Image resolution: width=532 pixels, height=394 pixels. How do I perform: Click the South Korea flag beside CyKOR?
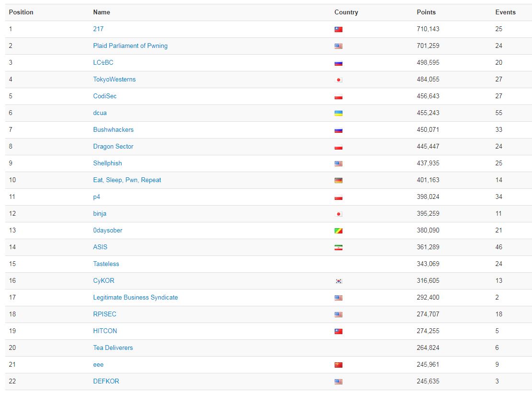pyautogui.click(x=339, y=281)
